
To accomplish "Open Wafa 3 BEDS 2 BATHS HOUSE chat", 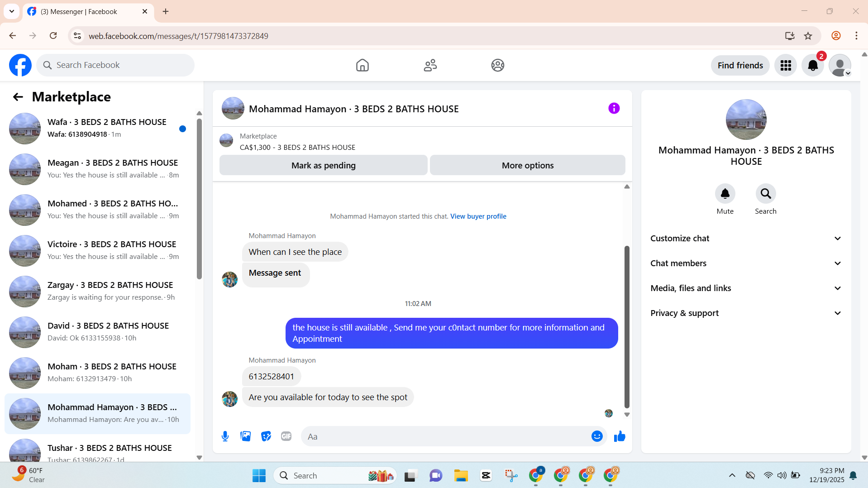I will click(x=97, y=129).
